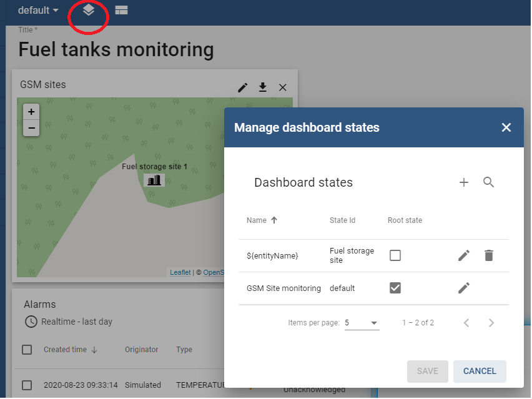
Task: Open the Leaflet link on map
Action: (x=180, y=272)
